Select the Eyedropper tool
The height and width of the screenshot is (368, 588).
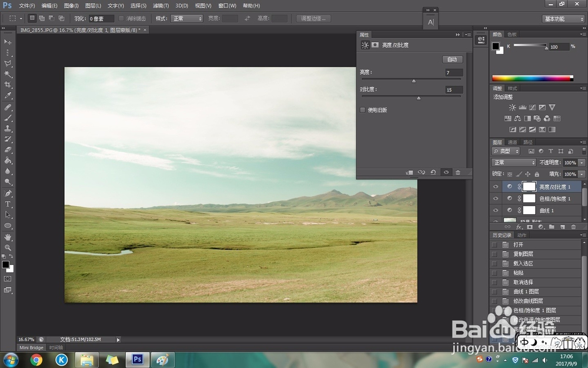coord(8,95)
